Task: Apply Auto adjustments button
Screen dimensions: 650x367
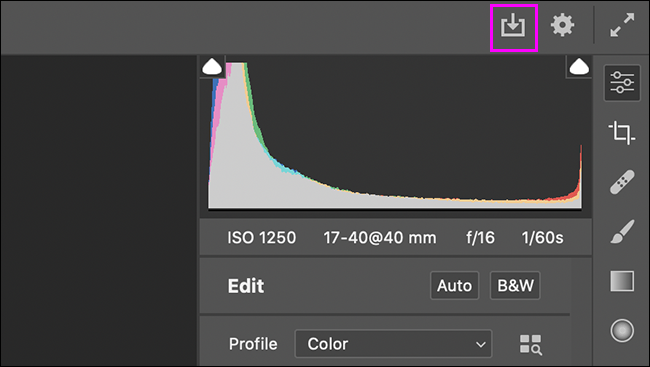Action: [454, 285]
